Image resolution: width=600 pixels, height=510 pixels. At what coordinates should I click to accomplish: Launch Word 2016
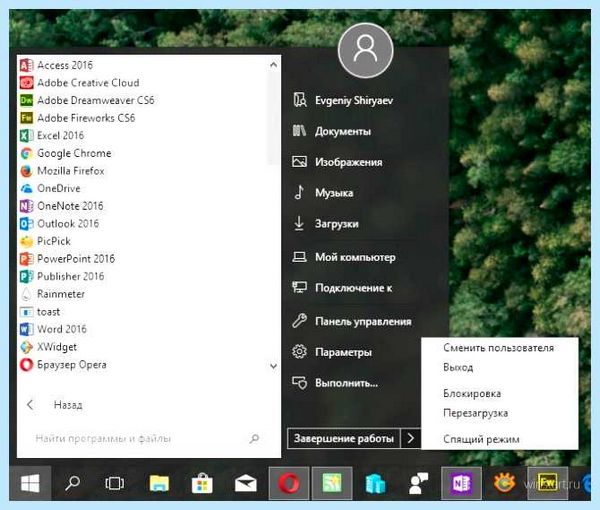tap(54, 329)
